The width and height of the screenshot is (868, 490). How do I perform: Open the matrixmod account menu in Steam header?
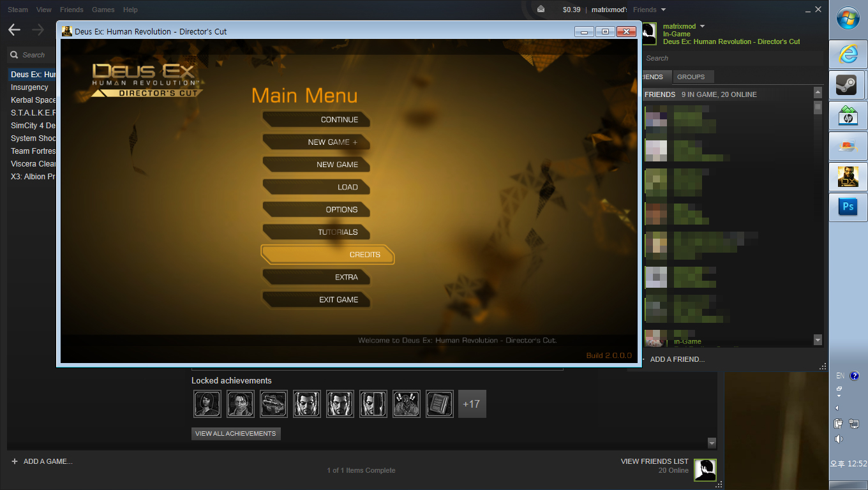[x=610, y=10]
